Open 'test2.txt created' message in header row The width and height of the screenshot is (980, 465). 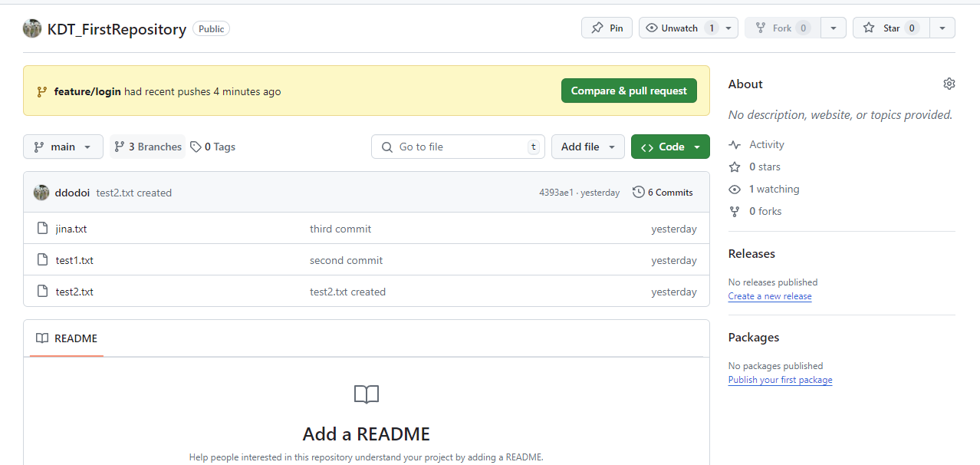pos(134,193)
